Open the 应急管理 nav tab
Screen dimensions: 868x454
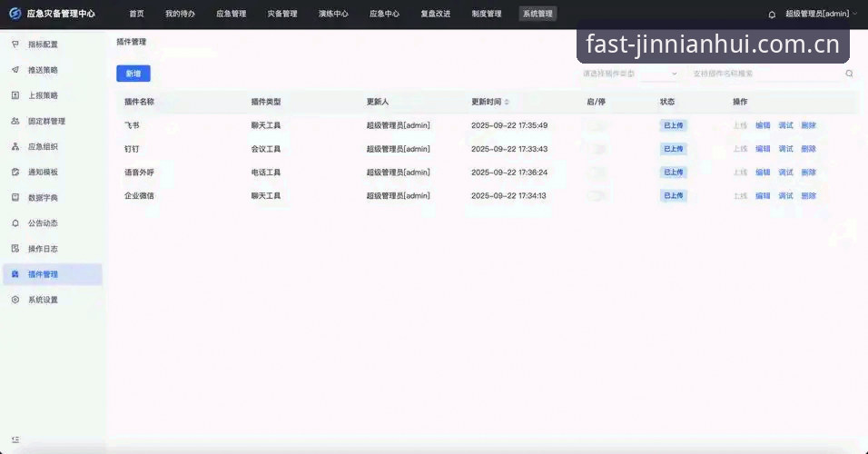click(x=232, y=14)
